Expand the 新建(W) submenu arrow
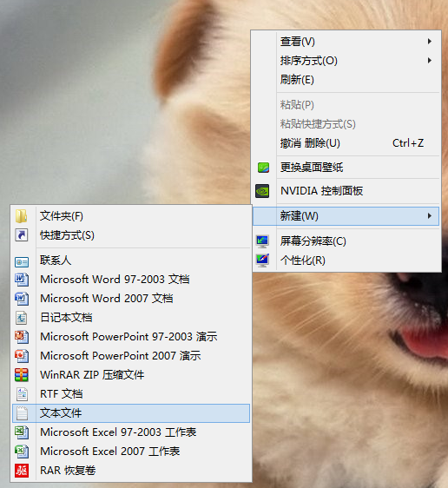The image size is (448, 488). (430, 215)
